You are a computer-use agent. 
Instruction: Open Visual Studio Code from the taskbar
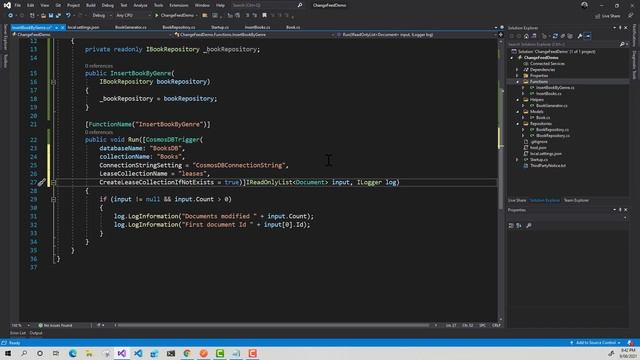[x=138, y=353]
